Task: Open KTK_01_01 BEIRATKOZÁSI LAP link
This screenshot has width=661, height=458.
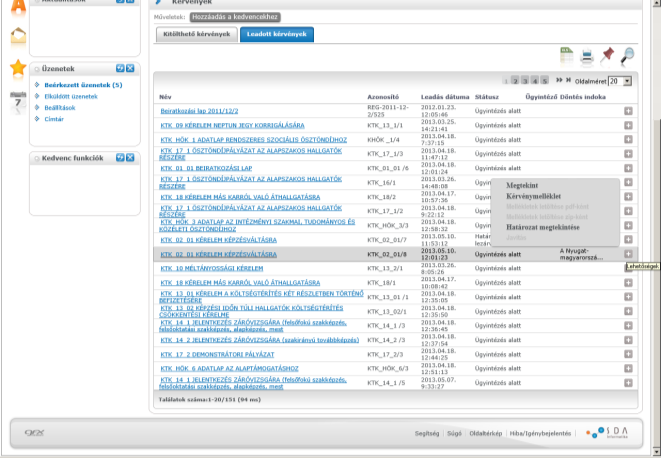Action: (x=206, y=168)
